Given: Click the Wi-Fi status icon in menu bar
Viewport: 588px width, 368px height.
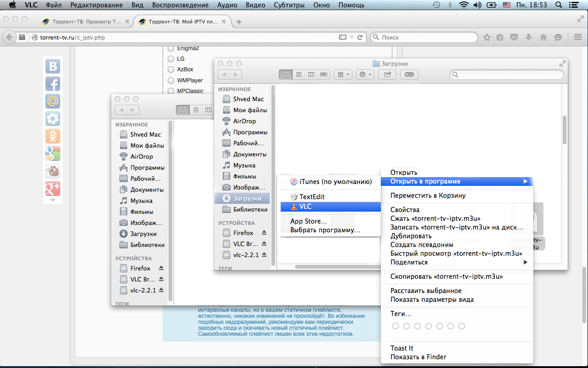Looking at the screenshot, I should [464, 5].
